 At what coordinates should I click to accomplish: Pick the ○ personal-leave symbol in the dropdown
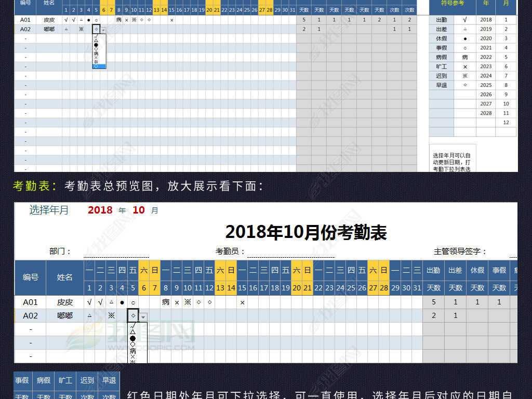point(96,49)
